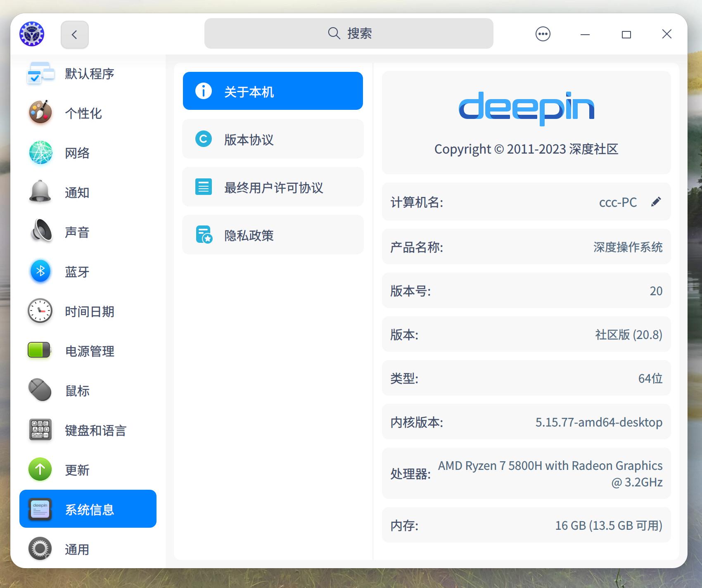The height and width of the screenshot is (588, 702).
Task: Close the Control Center window
Action: 666,34
